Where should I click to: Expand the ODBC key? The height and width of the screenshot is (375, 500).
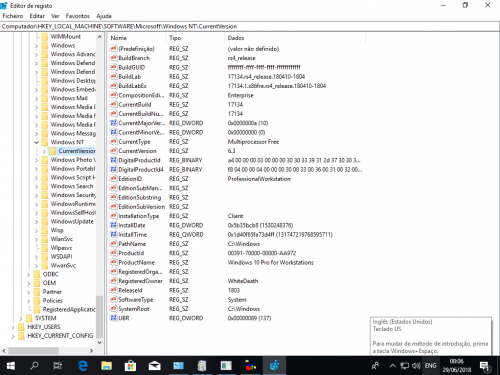(x=29, y=274)
